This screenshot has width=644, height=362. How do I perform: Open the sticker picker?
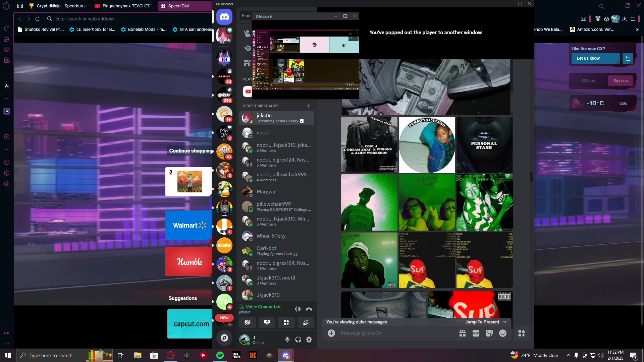[489, 333]
